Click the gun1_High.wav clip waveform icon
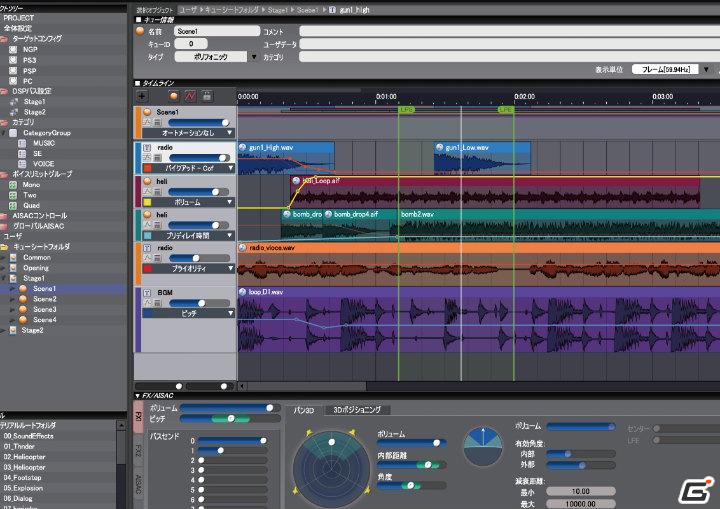This screenshot has height=509, width=720. (x=242, y=147)
